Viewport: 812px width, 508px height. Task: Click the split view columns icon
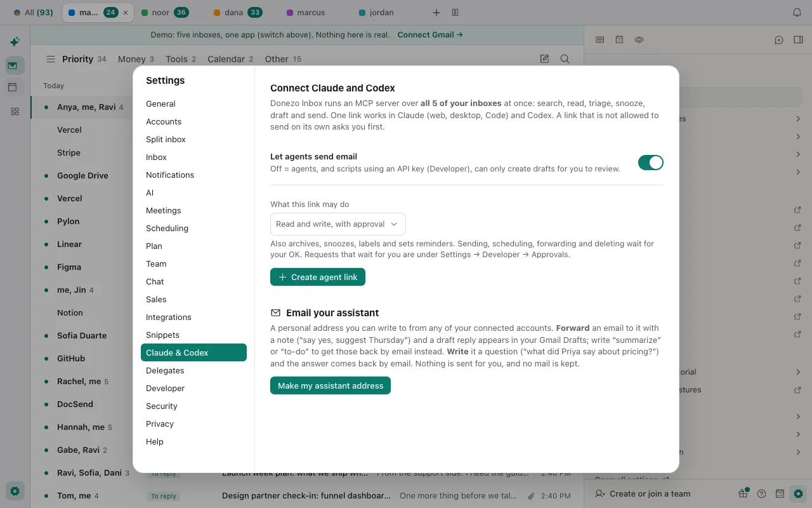455,13
